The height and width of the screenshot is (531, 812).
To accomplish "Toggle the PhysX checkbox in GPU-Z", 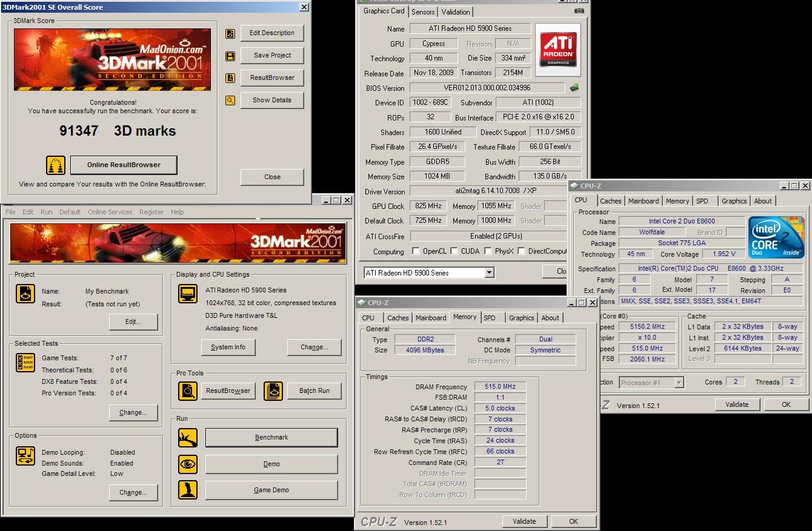I will click(487, 251).
